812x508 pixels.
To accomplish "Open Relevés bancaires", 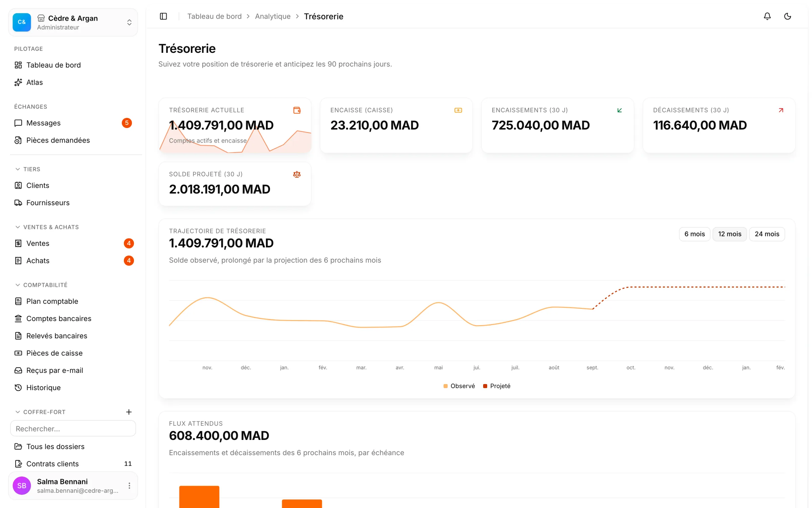I will click(73, 336).
